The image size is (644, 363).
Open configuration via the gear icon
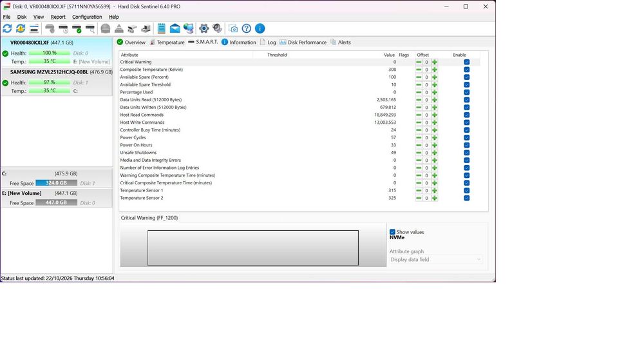[x=204, y=28]
